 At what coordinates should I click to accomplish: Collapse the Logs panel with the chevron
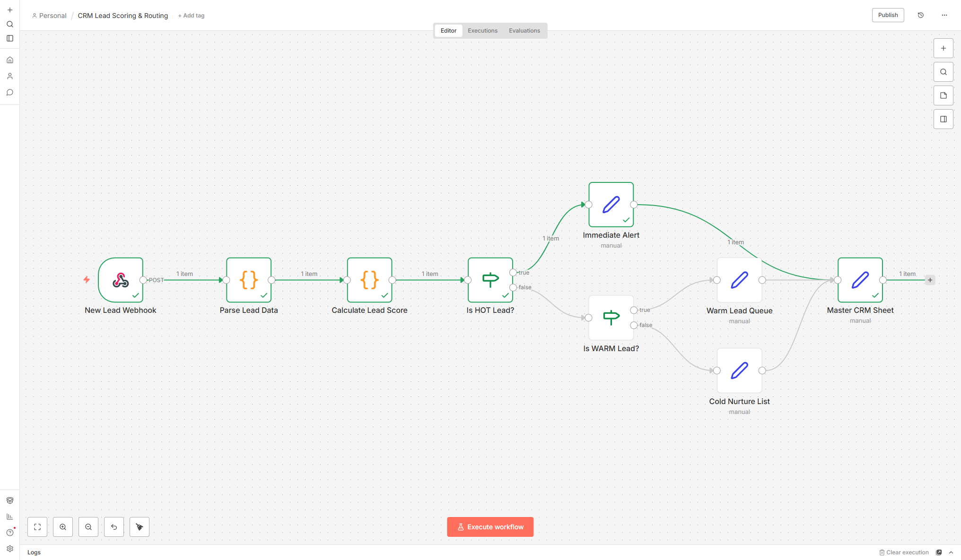[951, 552]
